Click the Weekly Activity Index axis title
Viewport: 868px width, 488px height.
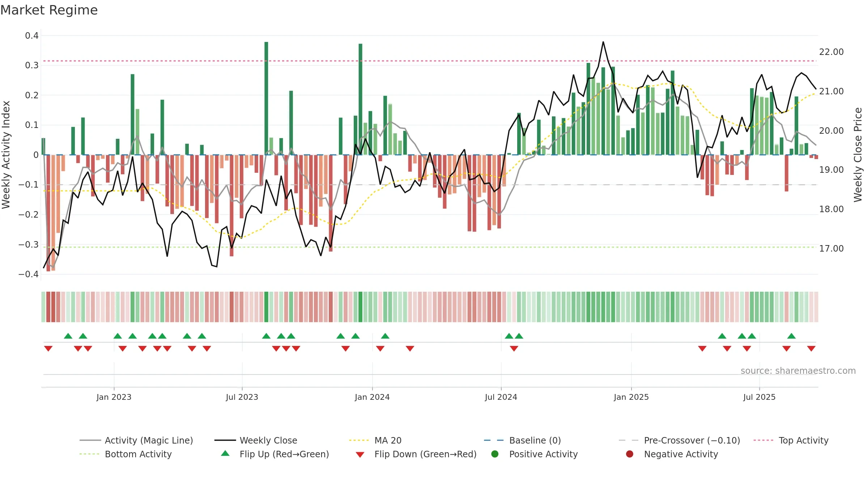click(6, 155)
